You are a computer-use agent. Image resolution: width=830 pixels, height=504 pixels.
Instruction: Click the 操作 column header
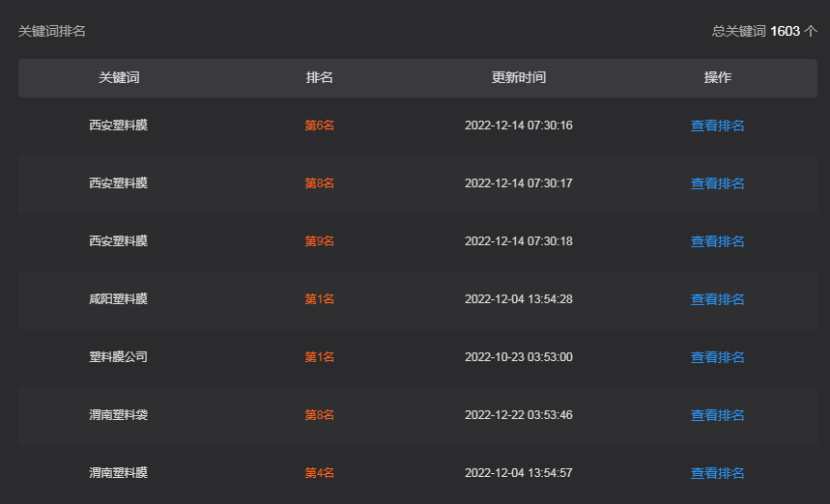point(717,77)
